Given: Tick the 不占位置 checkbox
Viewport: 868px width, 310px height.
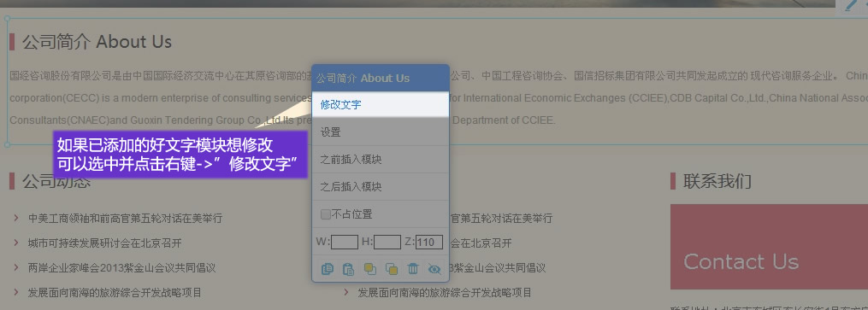Looking at the screenshot, I should pyautogui.click(x=326, y=213).
